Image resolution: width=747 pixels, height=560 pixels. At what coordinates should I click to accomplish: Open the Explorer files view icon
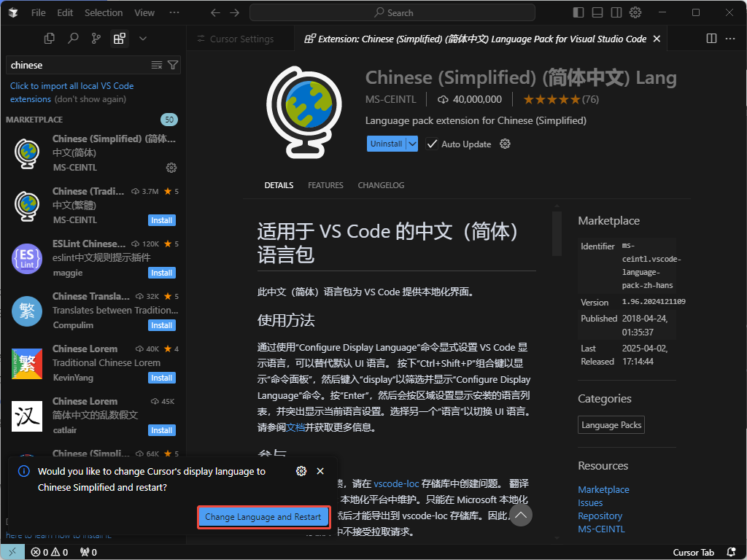[49, 39]
